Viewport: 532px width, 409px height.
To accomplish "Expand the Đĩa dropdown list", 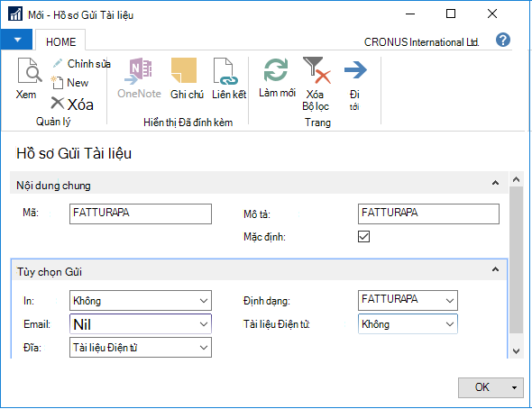I will [141, 348].
